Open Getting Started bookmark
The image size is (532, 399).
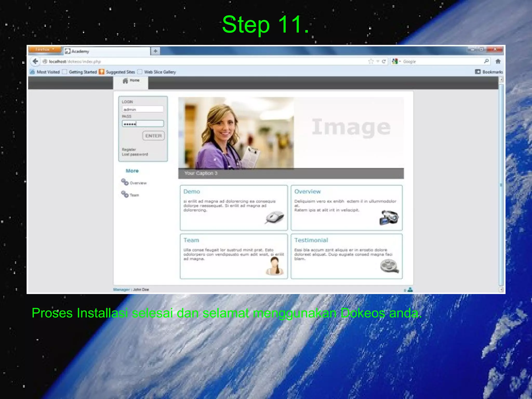[x=79, y=72]
